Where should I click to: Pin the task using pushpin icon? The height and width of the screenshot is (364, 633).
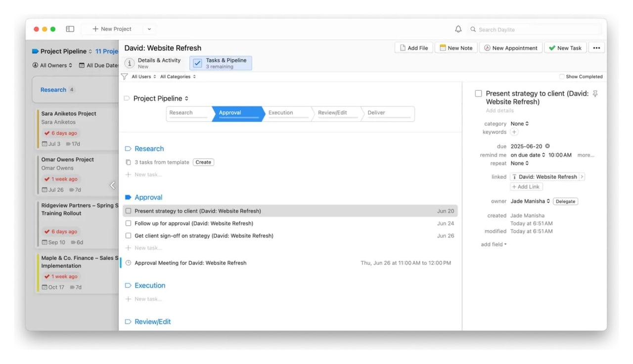pos(595,94)
